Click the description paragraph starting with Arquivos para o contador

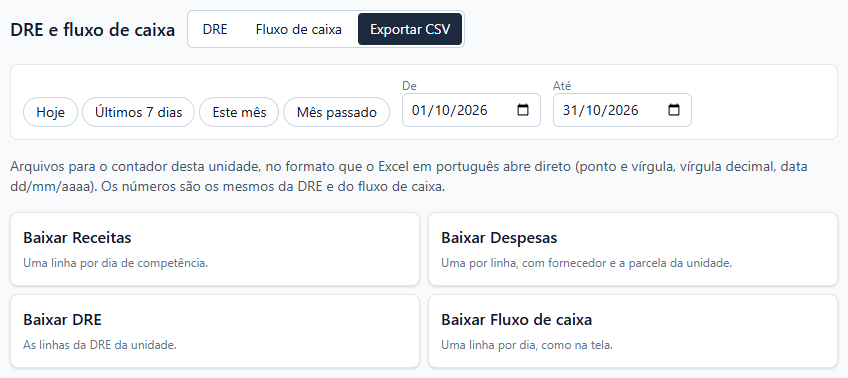pyautogui.click(x=409, y=177)
